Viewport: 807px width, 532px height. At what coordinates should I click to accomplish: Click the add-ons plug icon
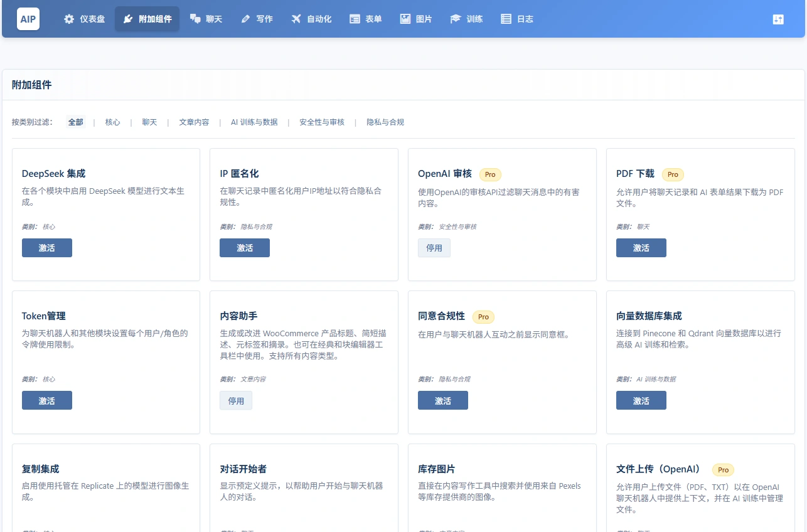point(128,19)
